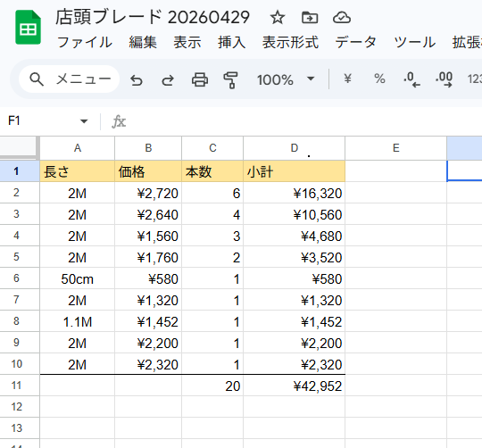Select the 小計 header cell
This screenshot has width=482, height=448.
[x=295, y=171]
